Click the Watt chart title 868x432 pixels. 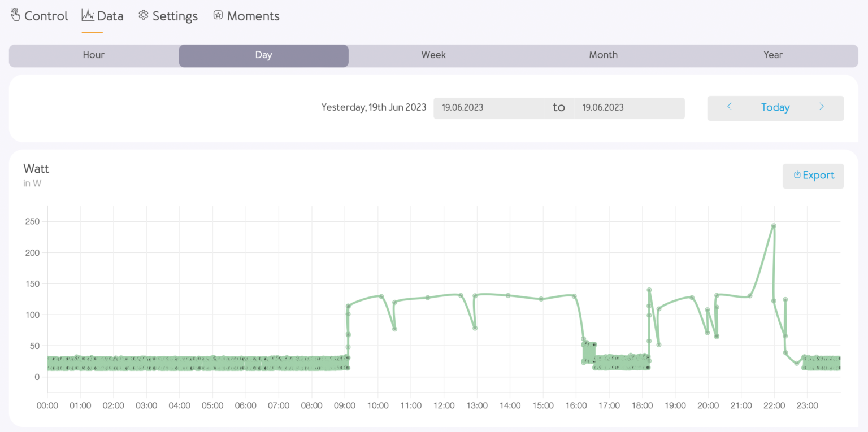click(x=36, y=168)
